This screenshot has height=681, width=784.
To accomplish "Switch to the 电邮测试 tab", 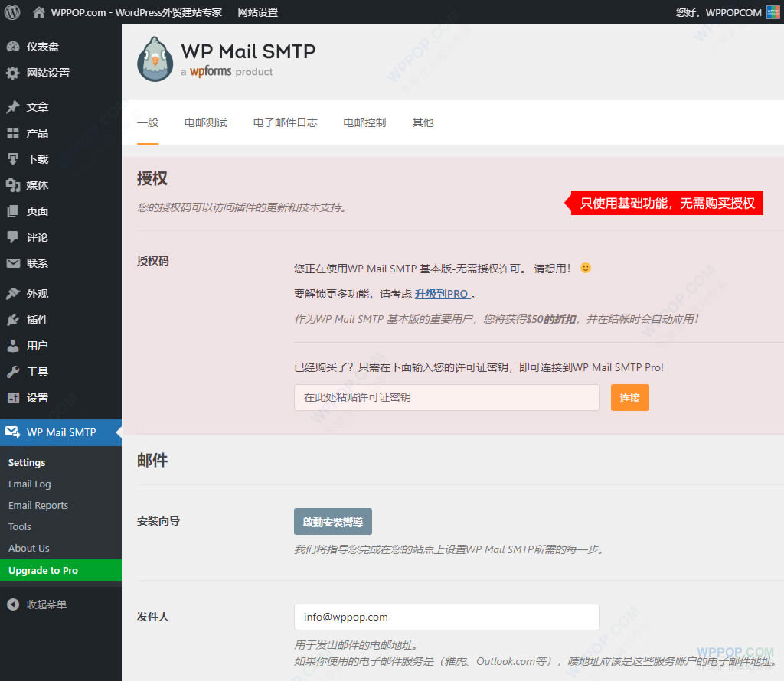I will click(x=205, y=122).
